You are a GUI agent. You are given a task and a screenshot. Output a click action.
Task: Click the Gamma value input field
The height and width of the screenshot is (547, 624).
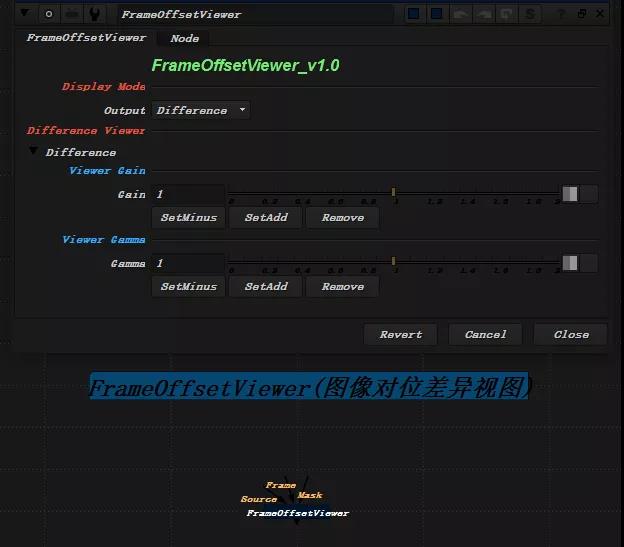tap(188, 263)
